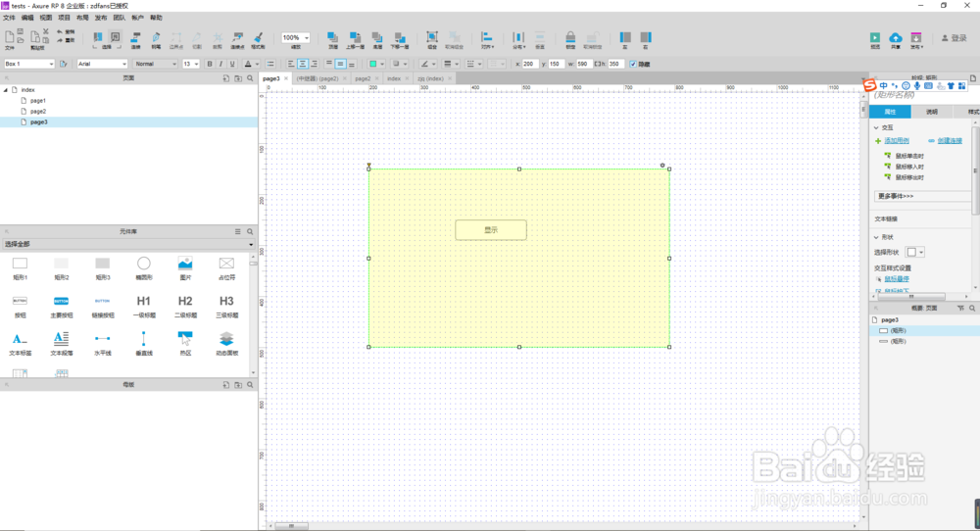Screen dimensions: 980x531
Task: Add a new folder in Pages panel
Action: tap(237, 78)
